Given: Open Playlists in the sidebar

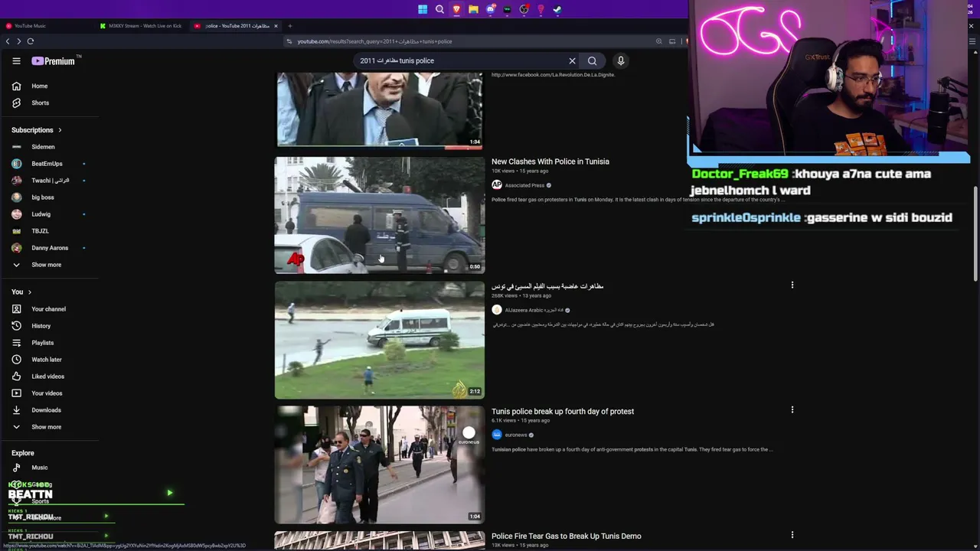Looking at the screenshot, I should pyautogui.click(x=42, y=343).
